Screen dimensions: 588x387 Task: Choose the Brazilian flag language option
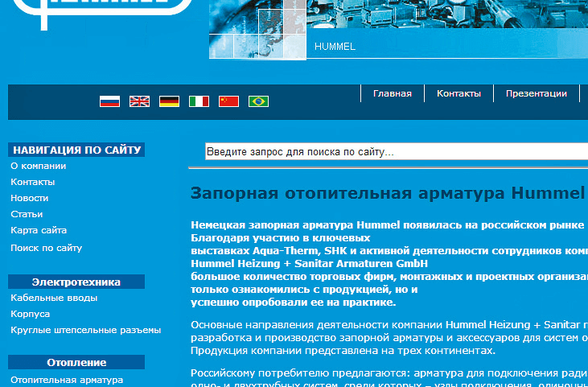click(x=258, y=101)
